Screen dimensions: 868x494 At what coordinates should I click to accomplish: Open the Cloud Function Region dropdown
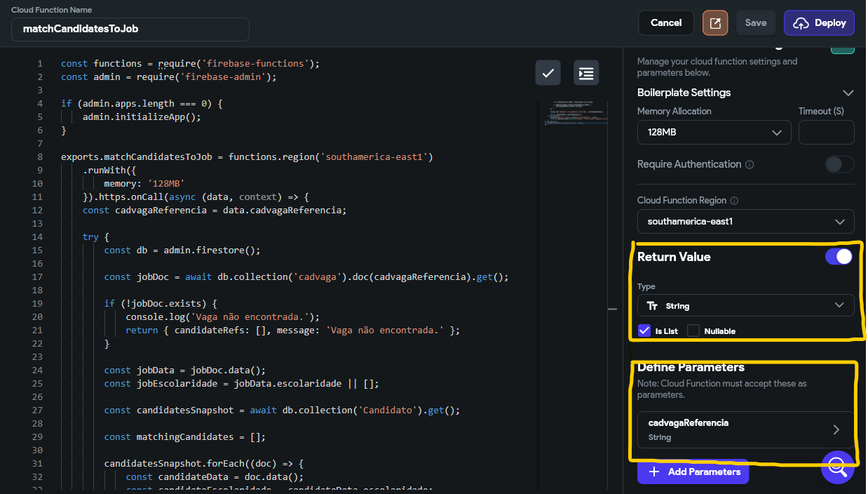[x=745, y=222]
